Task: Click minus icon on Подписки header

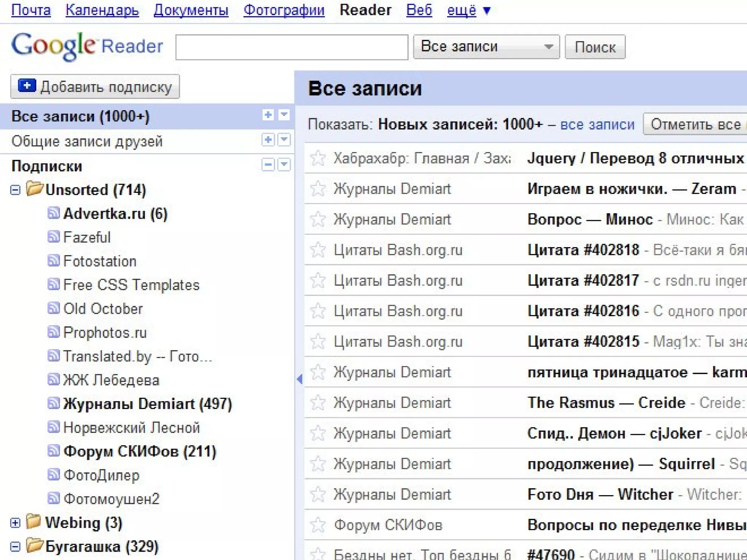Action: [268, 164]
